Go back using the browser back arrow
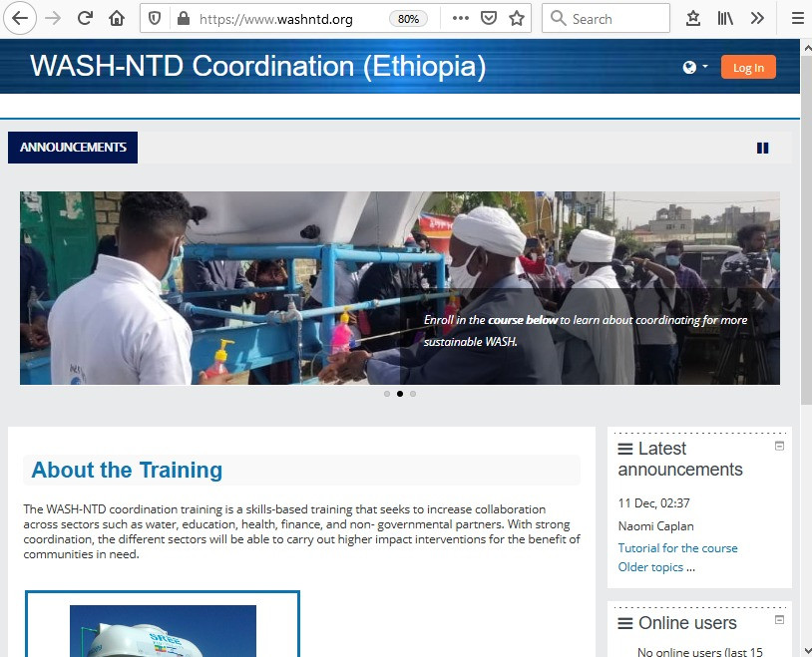 point(20,19)
